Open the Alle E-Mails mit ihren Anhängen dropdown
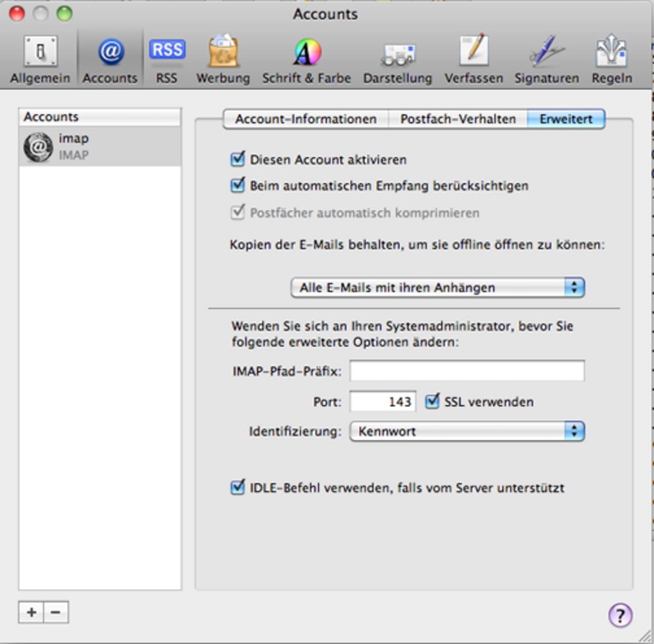The image size is (654, 644). (x=438, y=287)
